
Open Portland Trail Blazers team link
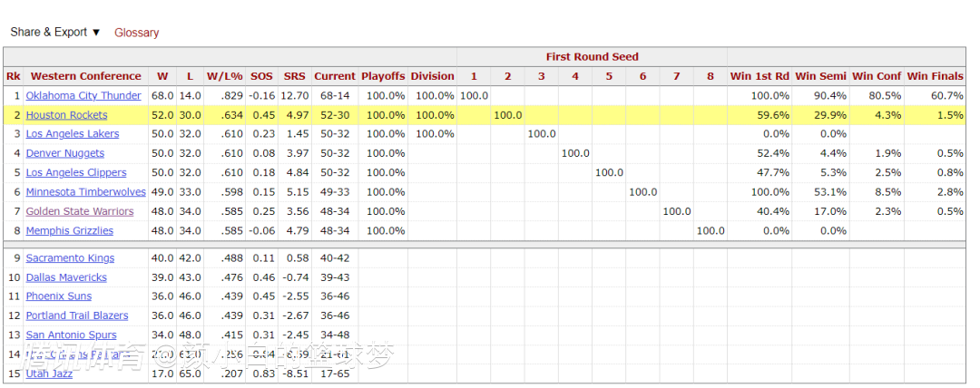(77, 315)
